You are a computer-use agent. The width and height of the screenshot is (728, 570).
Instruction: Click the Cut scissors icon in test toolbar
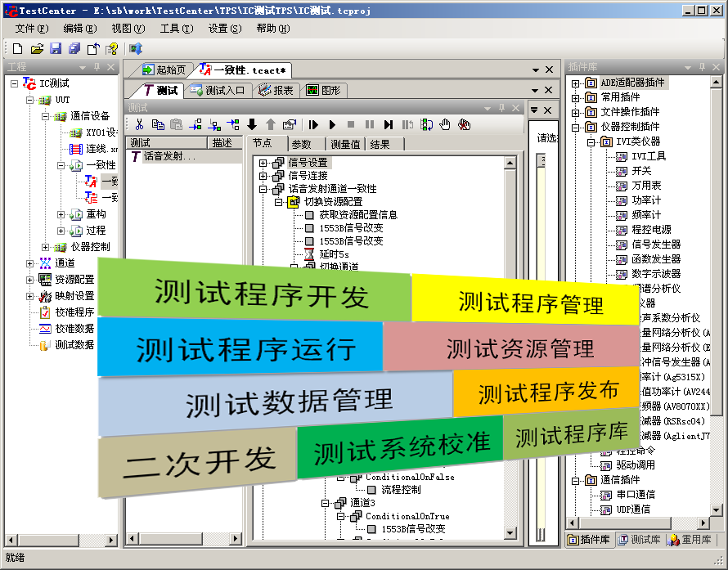139,124
